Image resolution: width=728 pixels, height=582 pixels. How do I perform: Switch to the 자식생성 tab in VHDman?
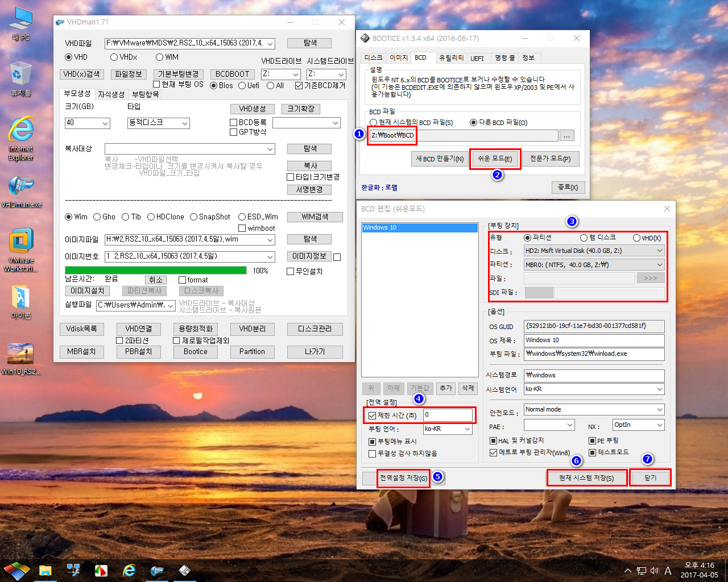[111, 94]
